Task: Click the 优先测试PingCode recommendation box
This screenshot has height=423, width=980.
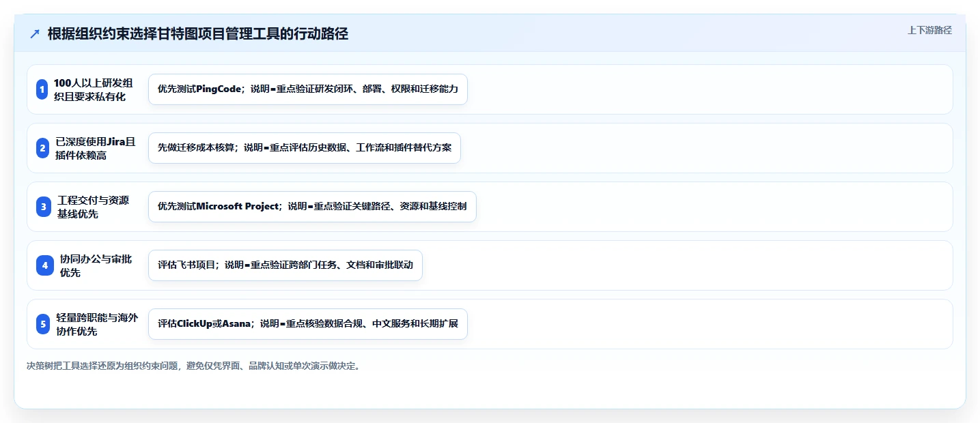Action: [x=308, y=89]
